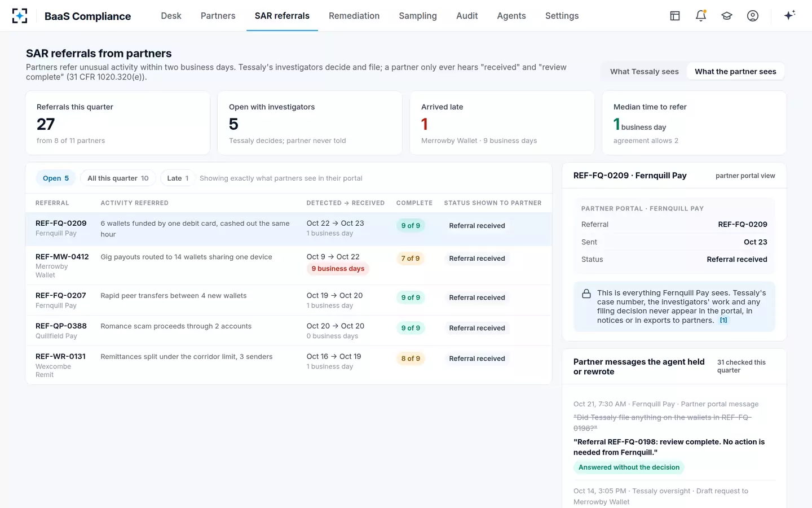Select referral row REF-FQ-0207

[289, 300]
